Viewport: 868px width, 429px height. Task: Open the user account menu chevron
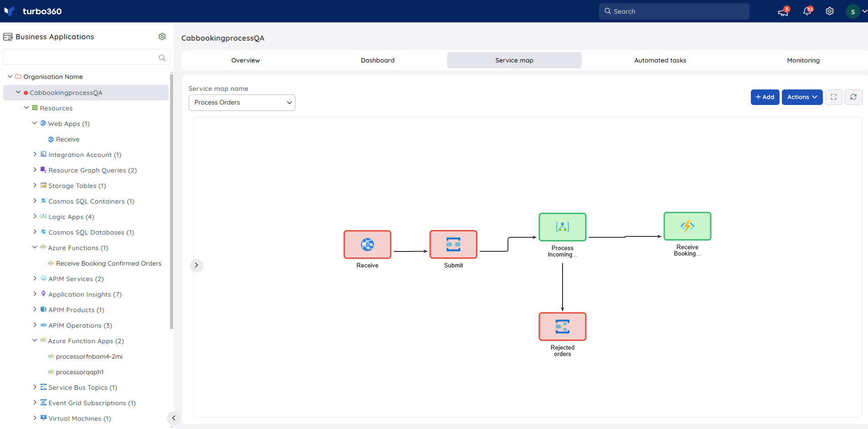[864, 11]
